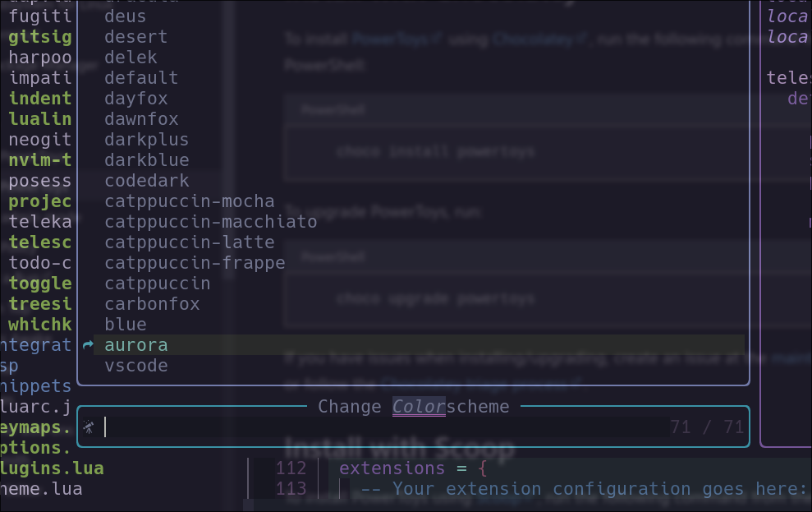Pick catppuccin-macchiato from the list
812x512 pixels.
pyautogui.click(x=211, y=222)
